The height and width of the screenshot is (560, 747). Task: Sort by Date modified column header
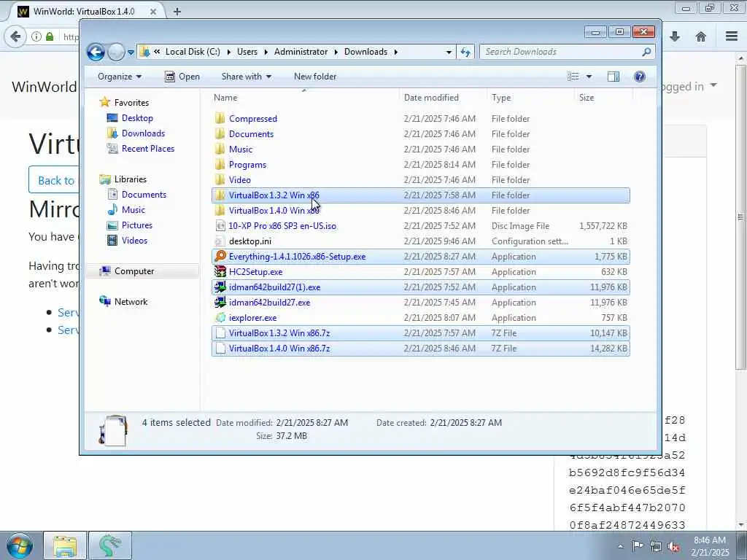pos(431,98)
